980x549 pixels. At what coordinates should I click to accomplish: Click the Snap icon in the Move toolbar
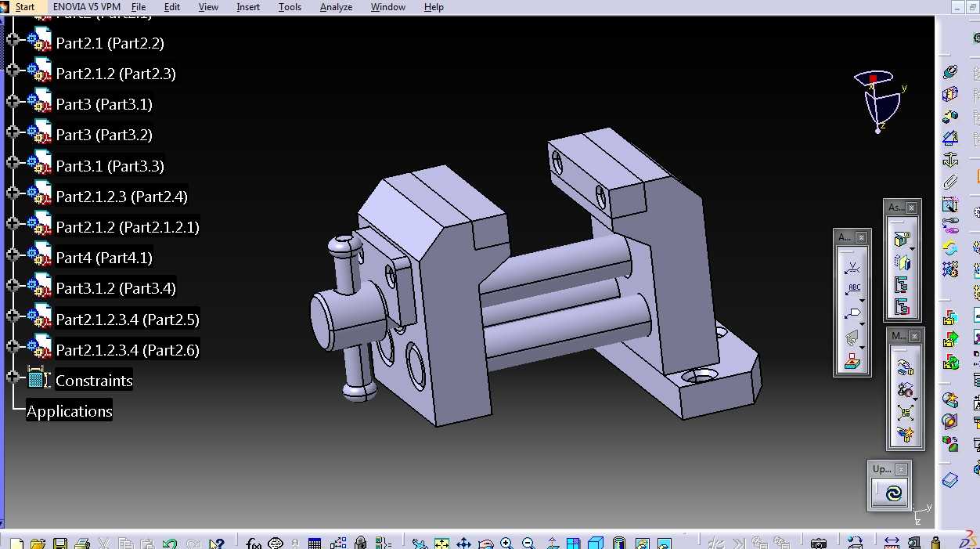click(906, 389)
